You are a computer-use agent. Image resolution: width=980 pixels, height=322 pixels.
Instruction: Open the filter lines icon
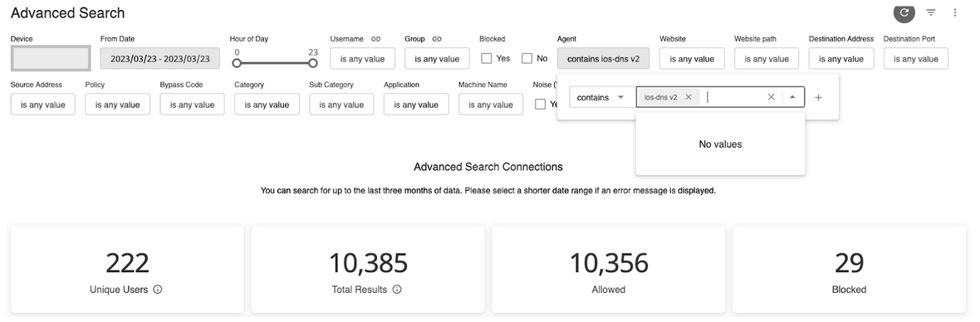click(931, 12)
